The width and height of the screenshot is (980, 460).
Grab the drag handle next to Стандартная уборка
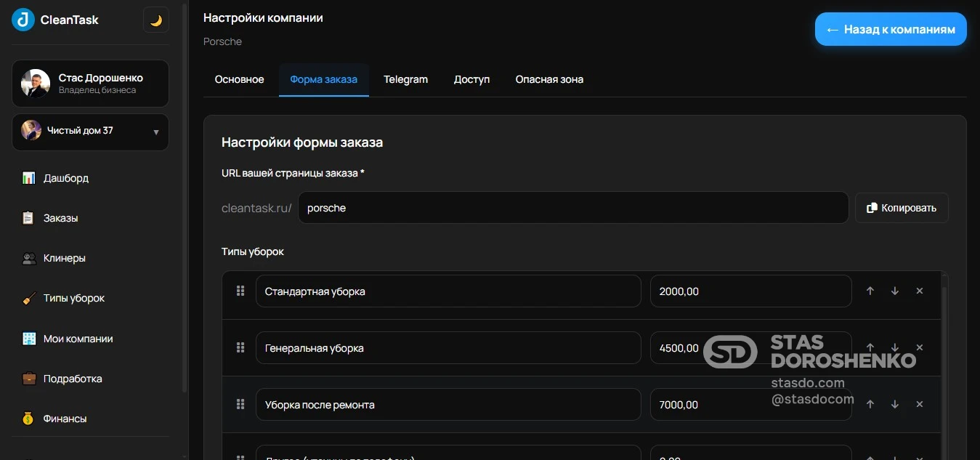click(240, 291)
